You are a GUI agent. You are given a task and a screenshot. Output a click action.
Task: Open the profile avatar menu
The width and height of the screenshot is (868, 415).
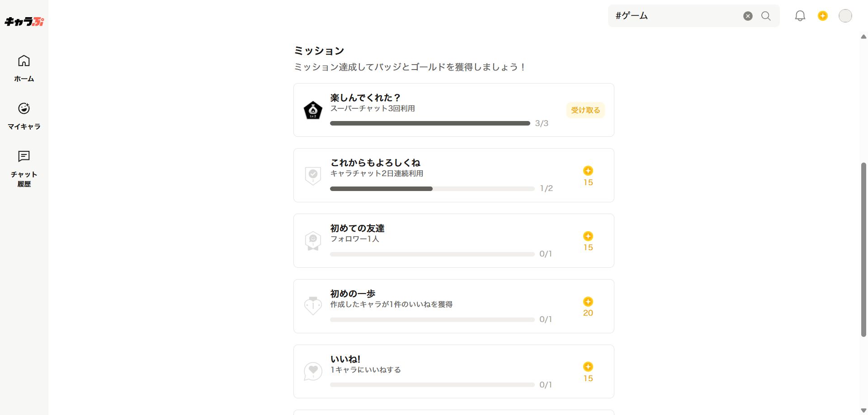(845, 16)
